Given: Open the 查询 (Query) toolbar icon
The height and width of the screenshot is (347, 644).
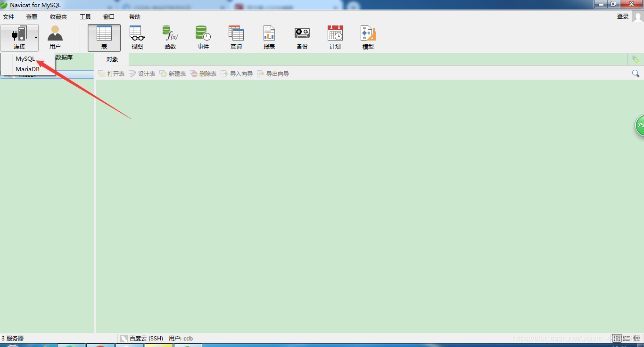Looking at the screenshot, I should click(236, 38).
